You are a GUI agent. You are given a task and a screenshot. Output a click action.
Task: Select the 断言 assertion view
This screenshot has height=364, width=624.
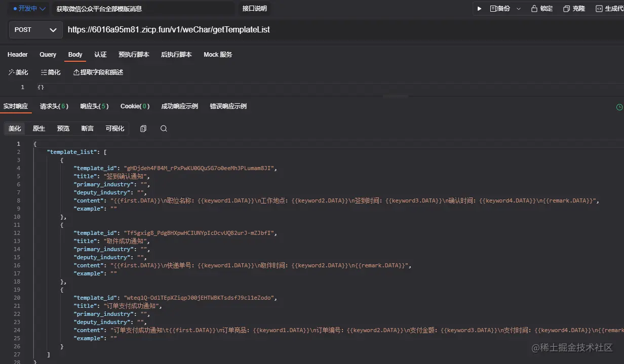coord(88,129)
